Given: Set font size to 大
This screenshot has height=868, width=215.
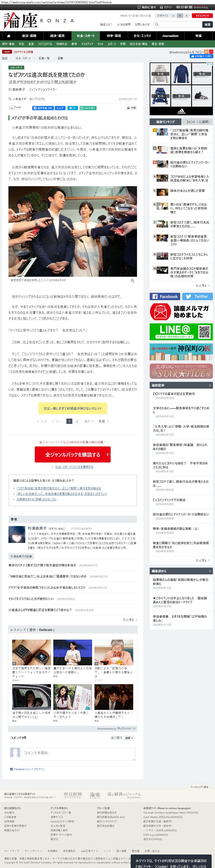Looking at the screenshot, I should [x=186, y=15].
